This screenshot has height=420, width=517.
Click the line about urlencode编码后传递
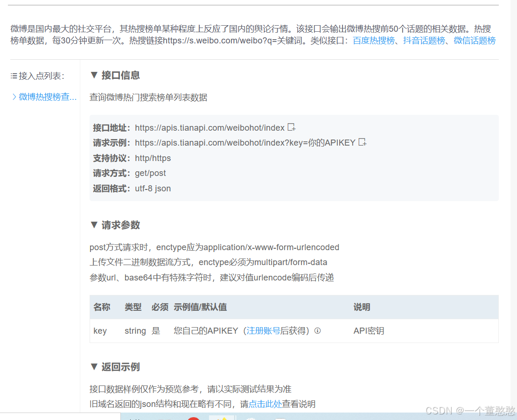[x=212, y=277]
